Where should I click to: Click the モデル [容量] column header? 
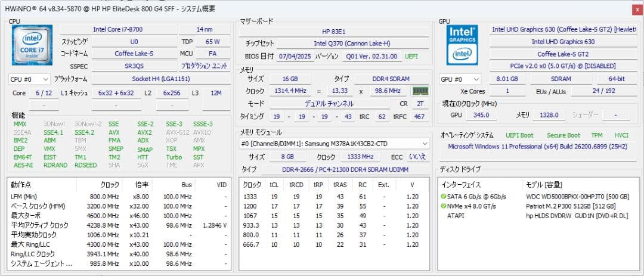point(581,185)
